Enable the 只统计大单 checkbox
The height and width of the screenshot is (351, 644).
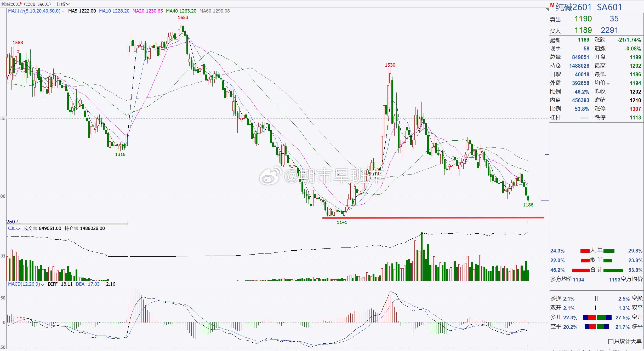point(611,342)
